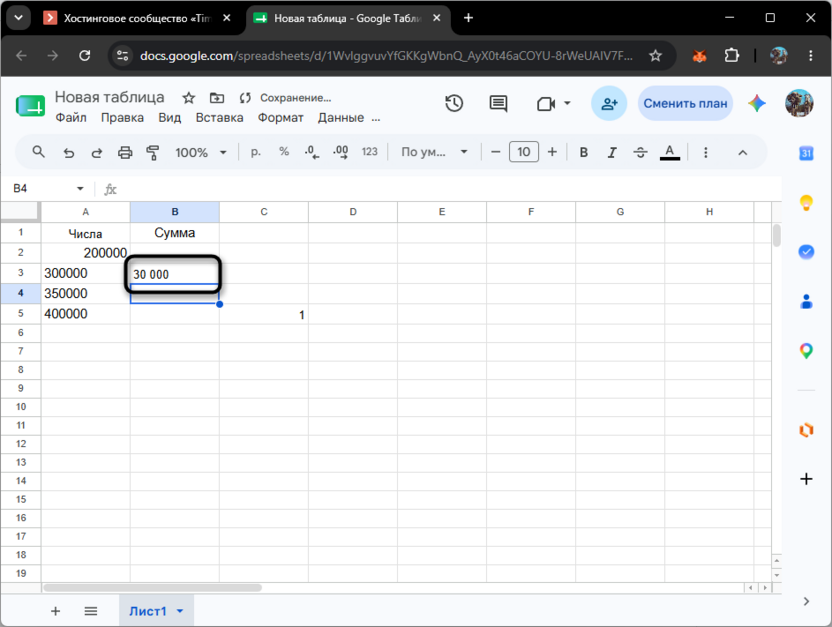Open the text color picker

pos(670,153)
